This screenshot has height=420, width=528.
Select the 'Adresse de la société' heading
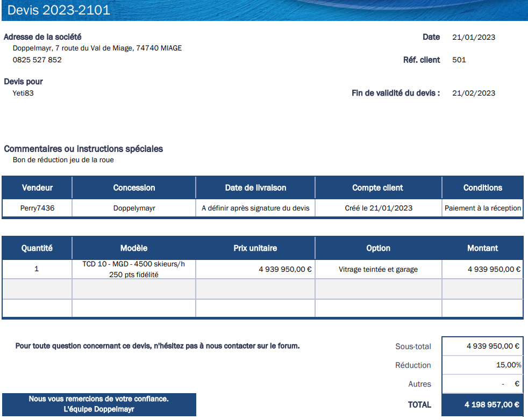coord(42,37)
